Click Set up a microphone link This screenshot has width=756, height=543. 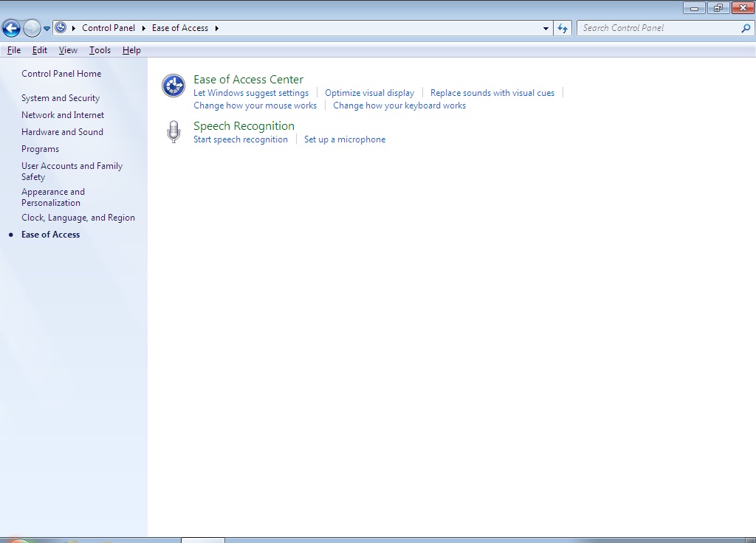(345, 139)
